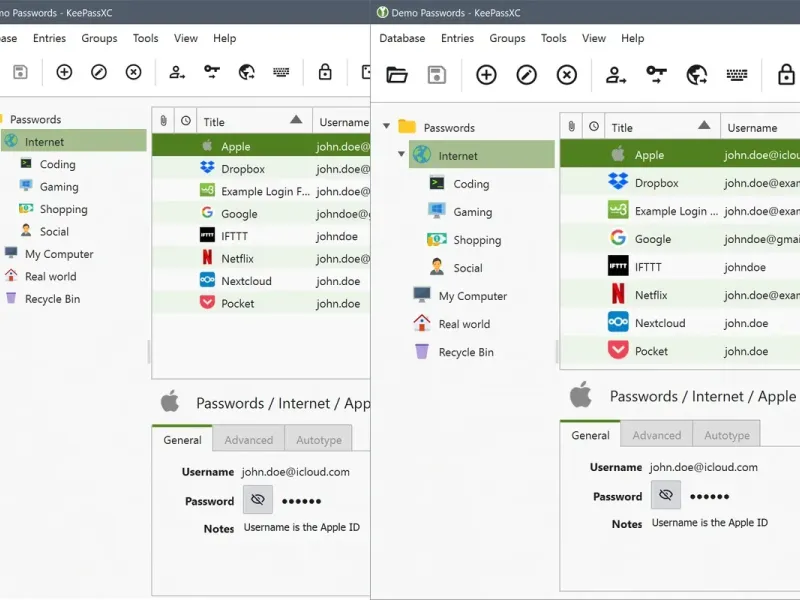Click Delete entry X icon in right window
Screen dimensions: 800x600
[566, 74]
